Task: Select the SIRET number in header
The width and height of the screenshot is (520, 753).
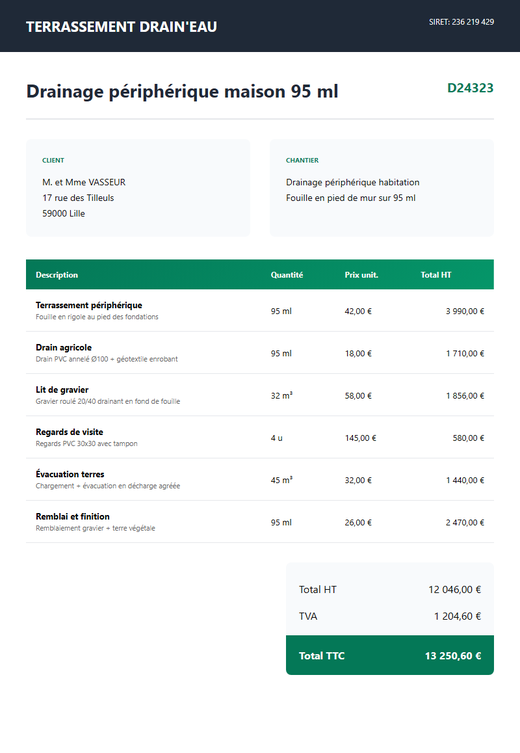Action: click(461, 22)
